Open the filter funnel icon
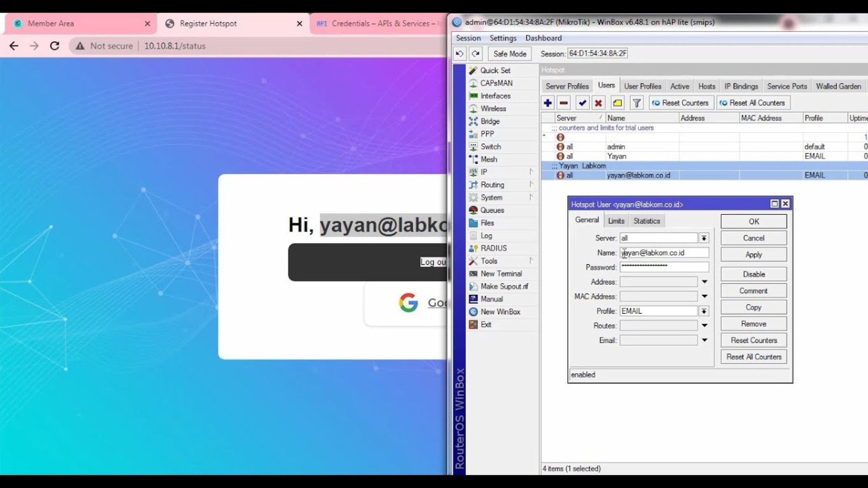 click(637, 103)
